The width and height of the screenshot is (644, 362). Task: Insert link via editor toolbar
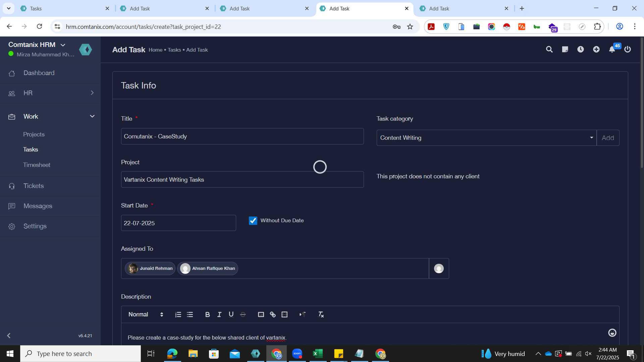coord(273,314)
